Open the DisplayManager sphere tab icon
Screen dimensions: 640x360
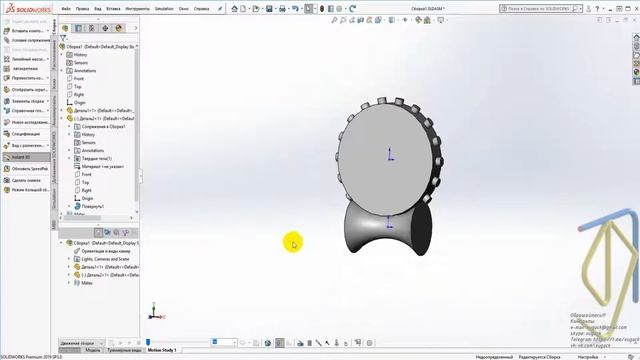pos(119,28)
